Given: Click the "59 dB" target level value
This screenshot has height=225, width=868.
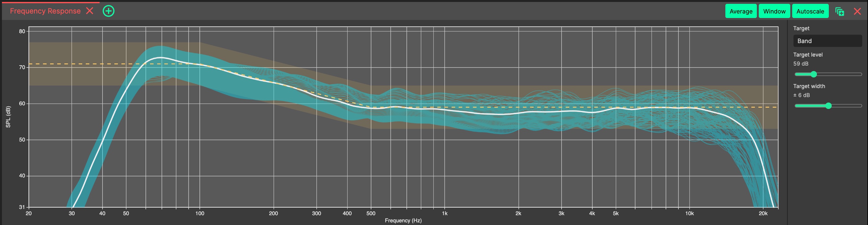Looking at the screenshot, I should click(x=801, y=64).
